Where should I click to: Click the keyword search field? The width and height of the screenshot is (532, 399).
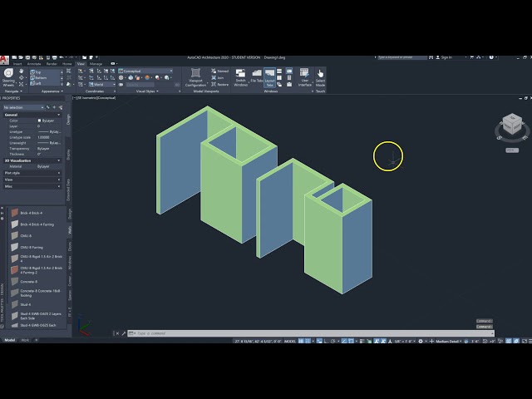click(402, 57)
